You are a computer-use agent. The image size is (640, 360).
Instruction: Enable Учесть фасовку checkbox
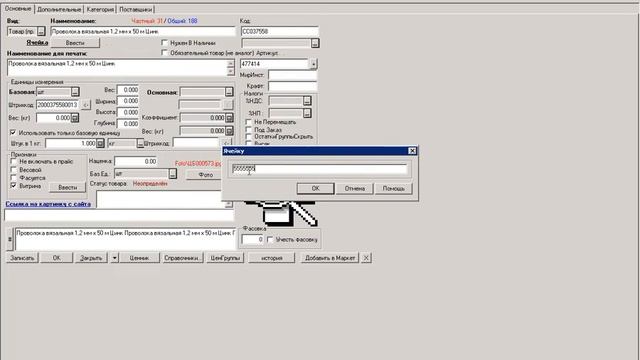coord(270,240)
